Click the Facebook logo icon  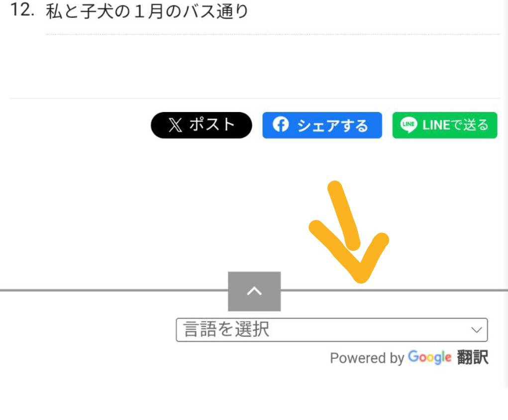281,125
